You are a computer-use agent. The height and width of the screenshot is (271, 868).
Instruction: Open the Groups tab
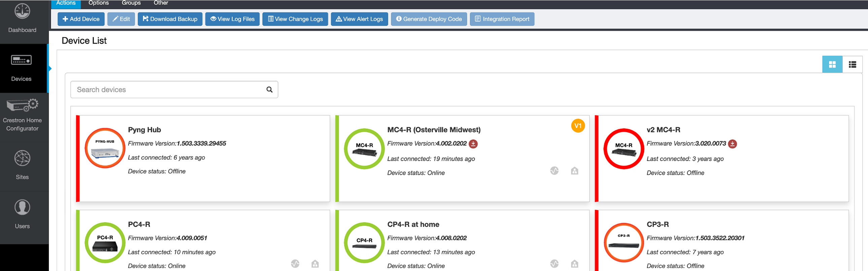131,3
